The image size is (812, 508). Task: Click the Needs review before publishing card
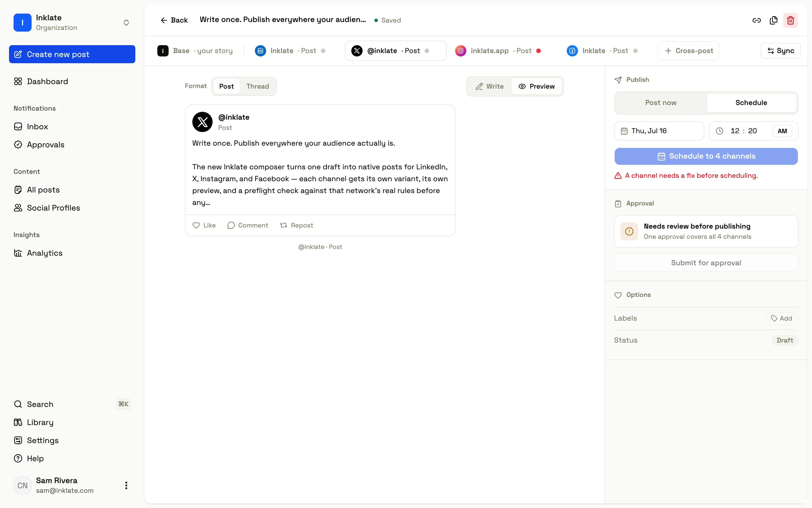pos(706,231)
